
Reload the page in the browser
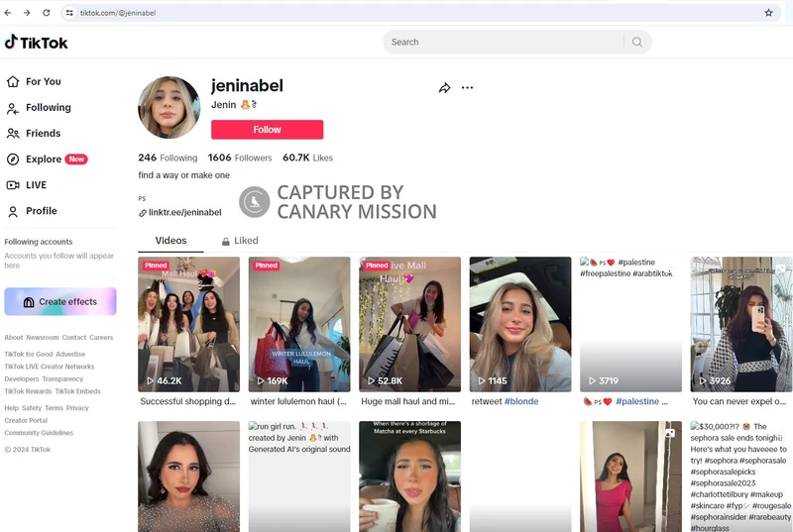46,13
